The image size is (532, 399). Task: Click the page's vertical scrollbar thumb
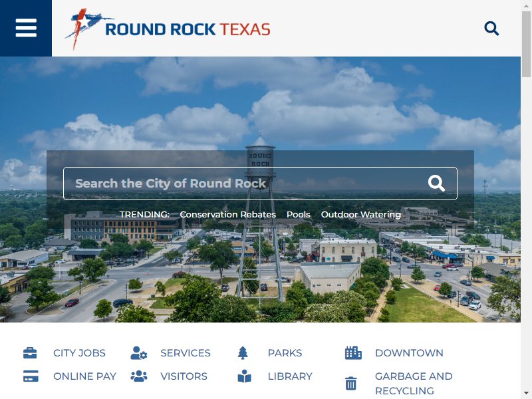coord(526,43)
